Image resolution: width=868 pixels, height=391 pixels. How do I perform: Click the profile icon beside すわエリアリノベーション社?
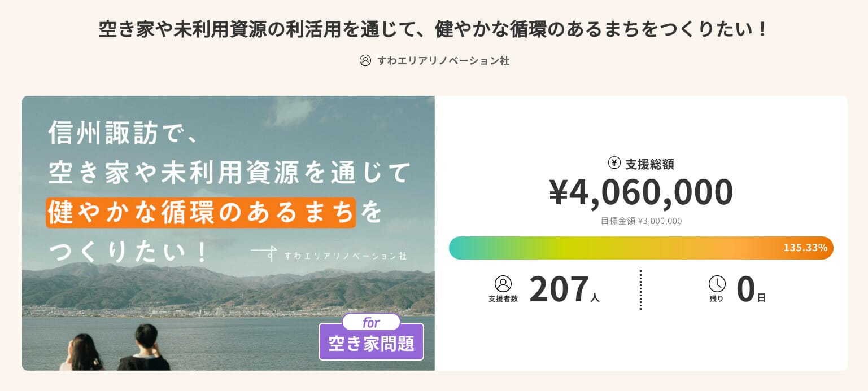[365, 60]
